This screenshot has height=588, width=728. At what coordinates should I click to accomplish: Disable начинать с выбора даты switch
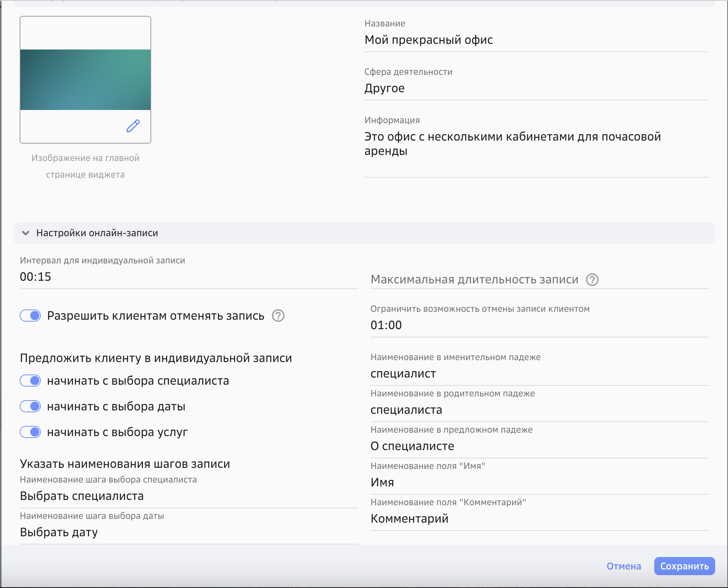30,406
